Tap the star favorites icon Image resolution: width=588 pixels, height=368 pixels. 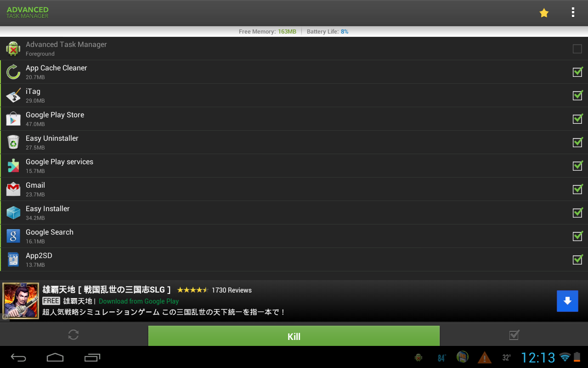tap(544, 12)
